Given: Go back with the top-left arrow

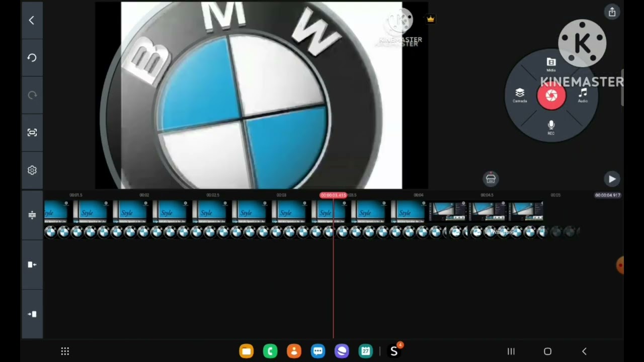Looking at the screenshot, I should point(32,20).
